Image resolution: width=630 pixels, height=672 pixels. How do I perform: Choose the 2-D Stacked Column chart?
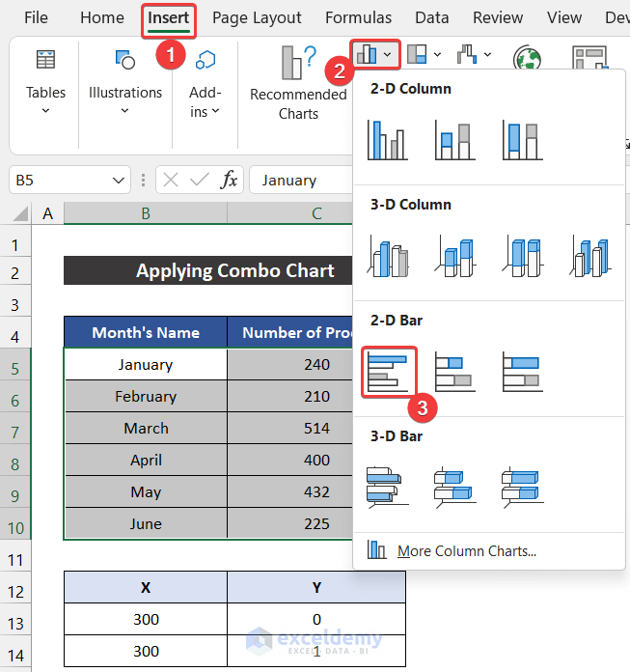(x=454, y=139)
